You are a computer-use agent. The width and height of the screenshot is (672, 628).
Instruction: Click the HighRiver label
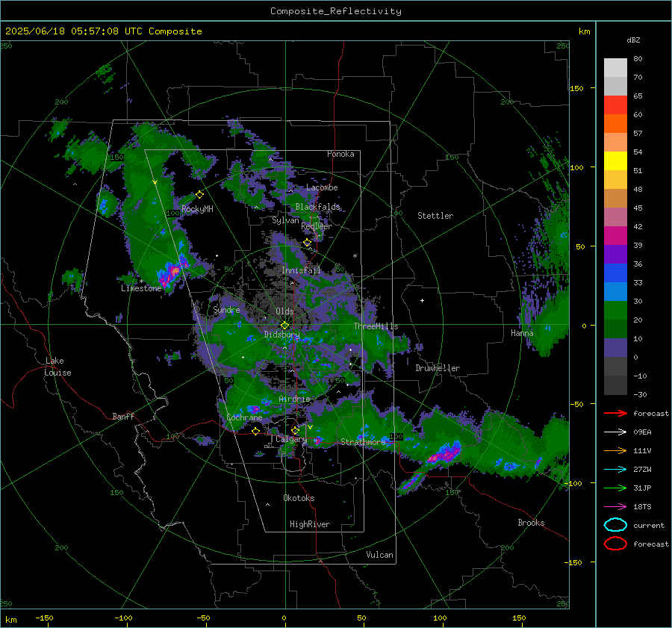pyautogui.click(x=310, y=524)
